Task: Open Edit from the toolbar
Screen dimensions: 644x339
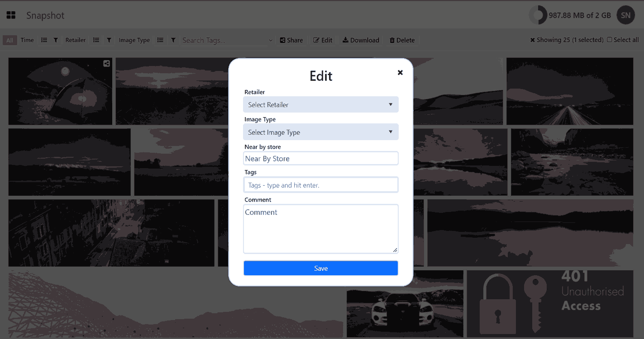Action: 323,40
